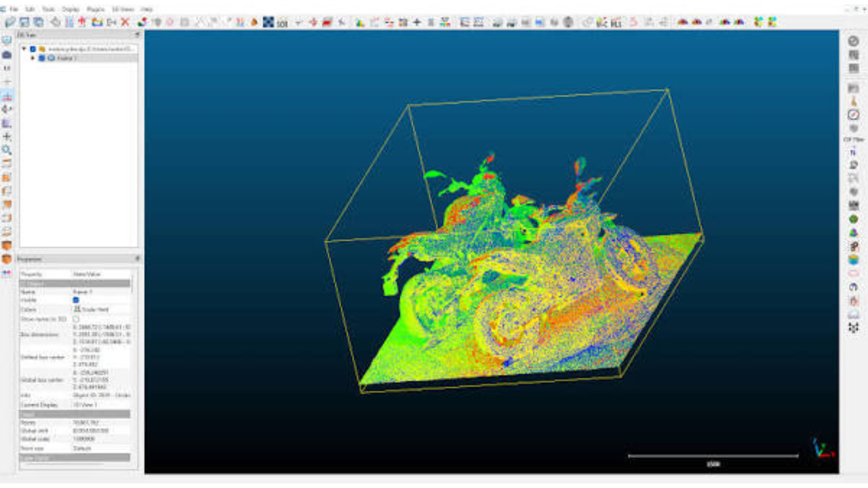The height and width of the screenshot is (488, 868).
Task: Click the Save toolbar icon
Action: click(x=24, y=22)
